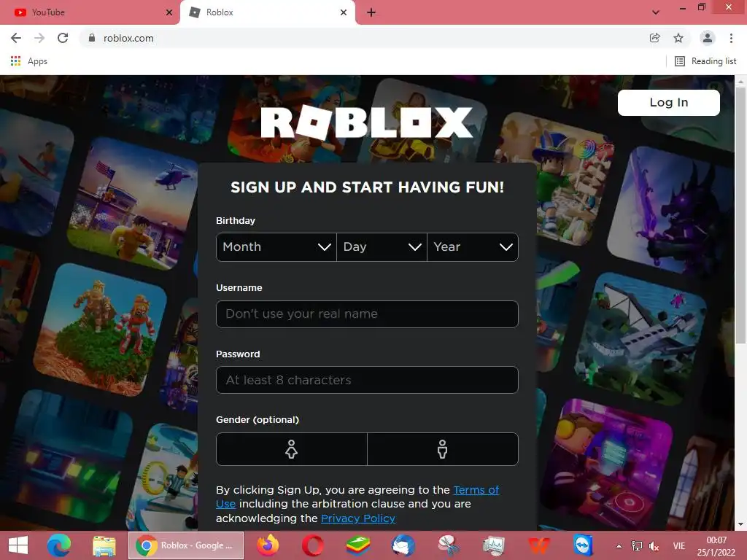Click the crashed airplane game thumbnail
The width and height of the screenshot is (747, 560).
click(640, 339)
